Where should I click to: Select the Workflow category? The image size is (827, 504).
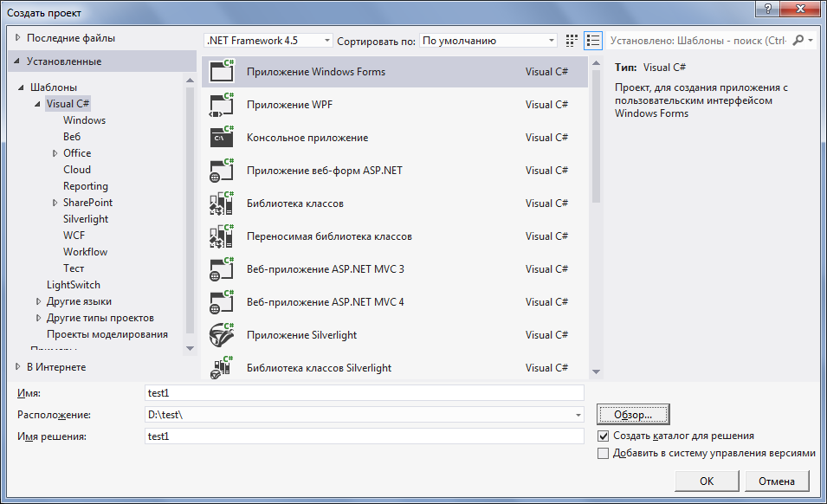tap(85, 251)
